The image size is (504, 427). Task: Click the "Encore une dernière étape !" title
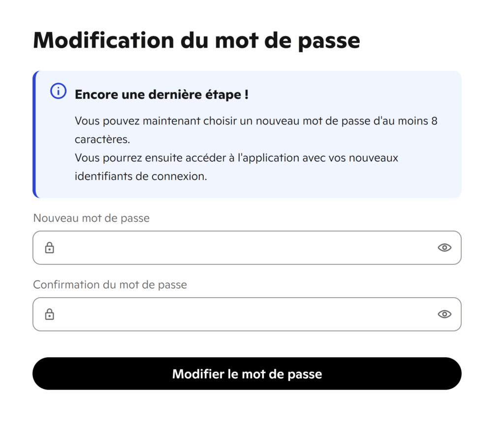click(x=161, y=94)
